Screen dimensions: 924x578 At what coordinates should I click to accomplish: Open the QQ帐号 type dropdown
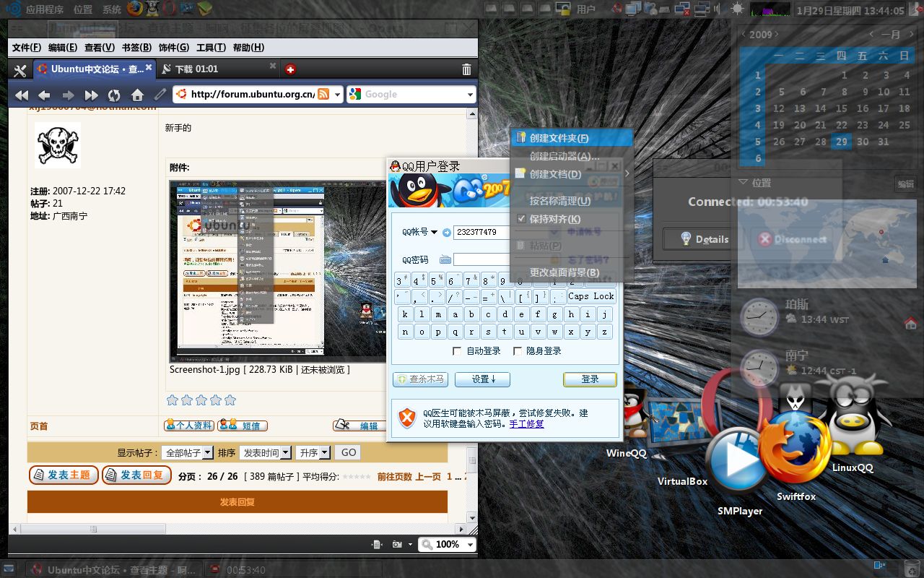coord(435,233)
